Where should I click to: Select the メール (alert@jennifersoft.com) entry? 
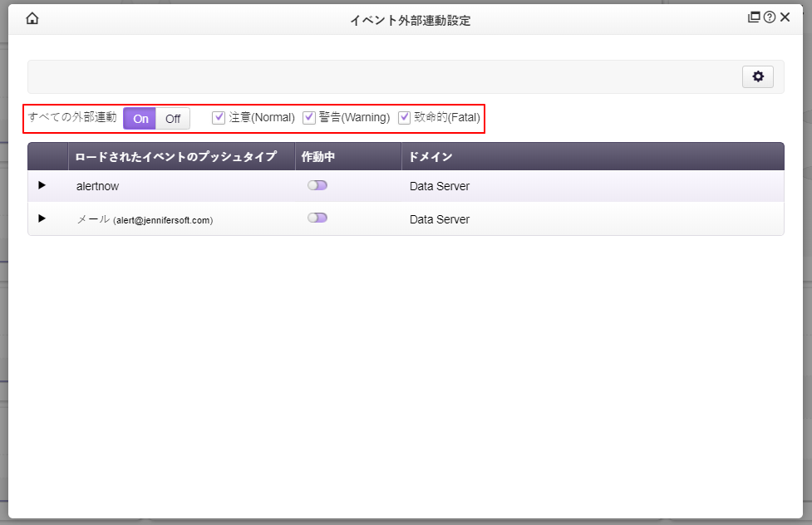[x=145, y=220]
